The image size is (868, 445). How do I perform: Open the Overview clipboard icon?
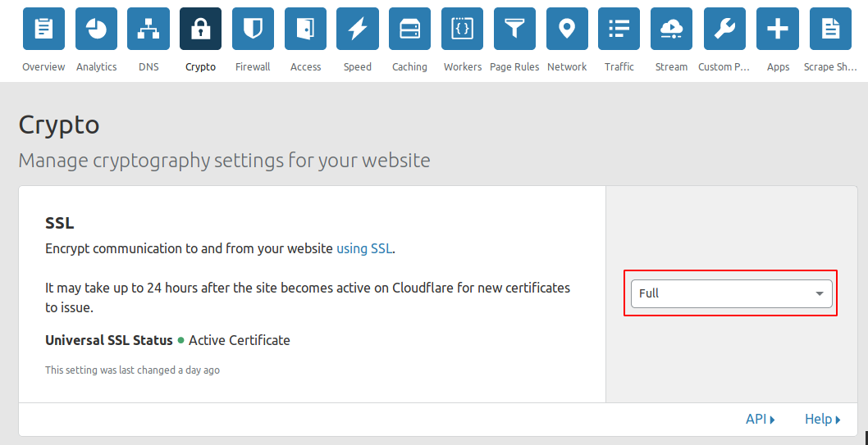click(x=43, y=30)
